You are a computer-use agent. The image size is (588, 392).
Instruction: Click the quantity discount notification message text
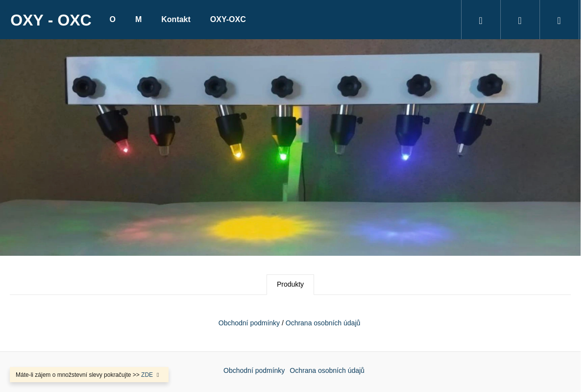77,375
